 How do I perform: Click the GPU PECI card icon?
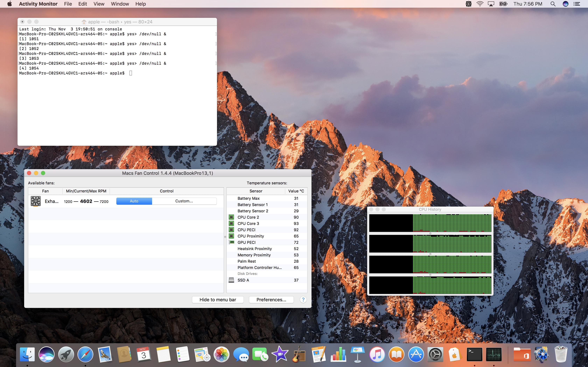(x=231, y=242)
